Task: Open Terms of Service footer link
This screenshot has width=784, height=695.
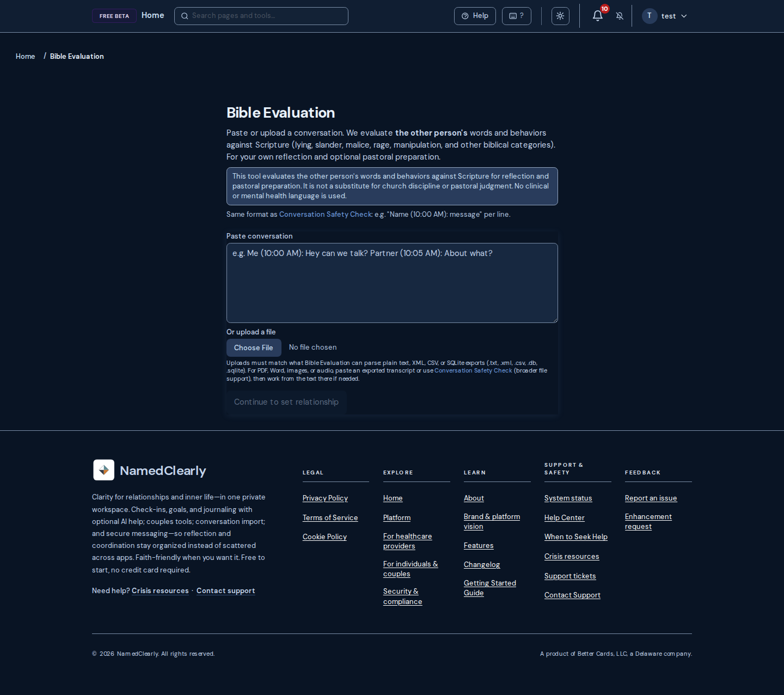Action: tap(330, 517)
